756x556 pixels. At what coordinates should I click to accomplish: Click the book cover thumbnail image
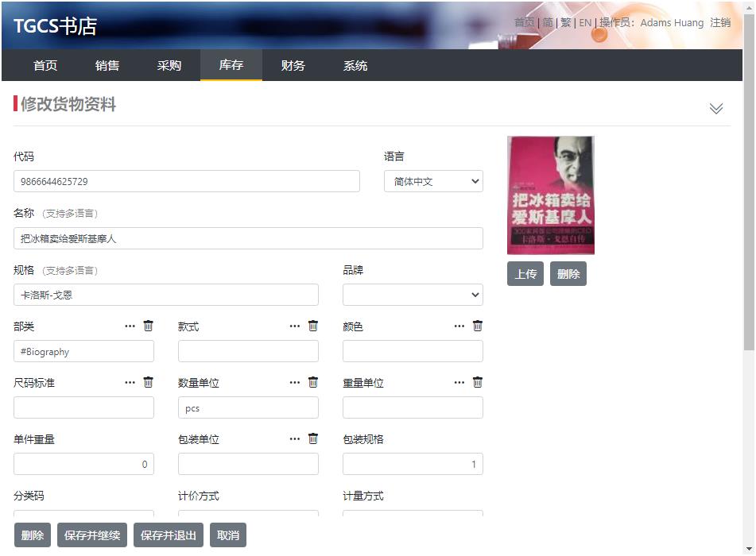[x=551, y=195]
